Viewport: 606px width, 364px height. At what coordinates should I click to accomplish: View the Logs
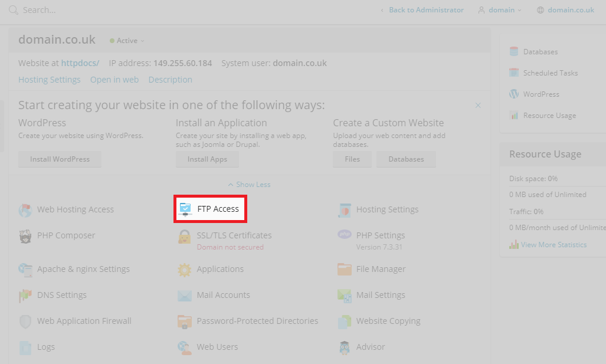pyautogui.click(x=44, y=346)
